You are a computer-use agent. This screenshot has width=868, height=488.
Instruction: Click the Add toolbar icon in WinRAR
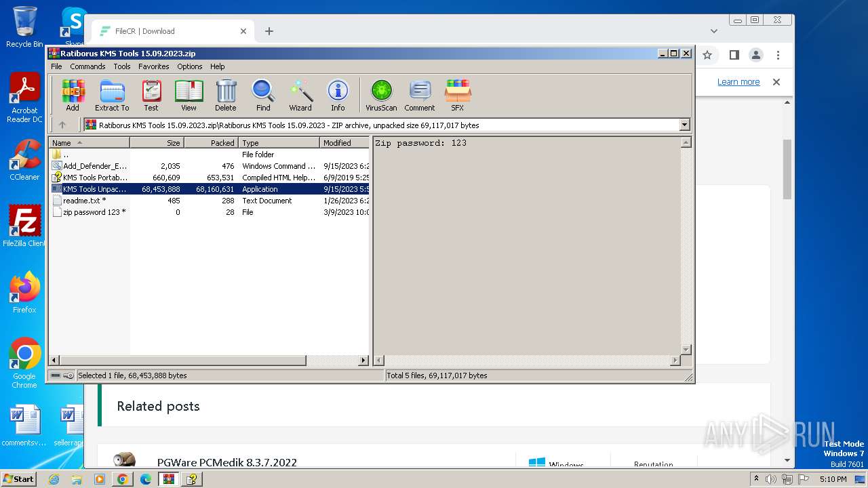click(x=73, y=95)
